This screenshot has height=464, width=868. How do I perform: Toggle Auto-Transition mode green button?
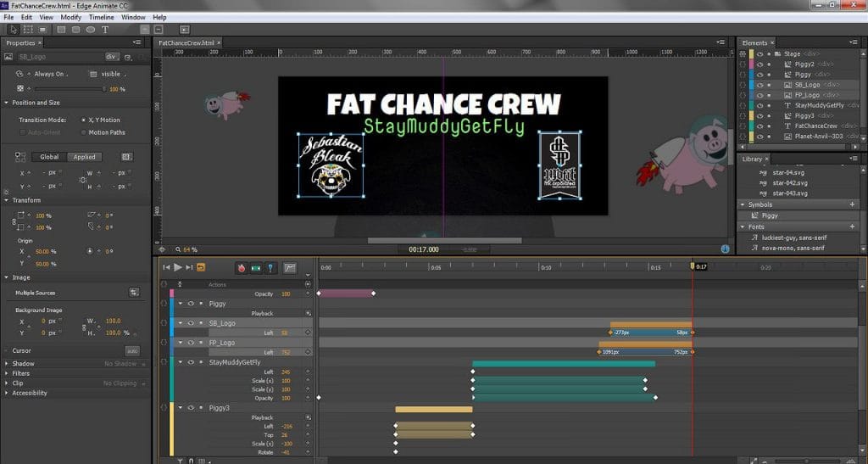pyautogui.click(x=256, y=268)
